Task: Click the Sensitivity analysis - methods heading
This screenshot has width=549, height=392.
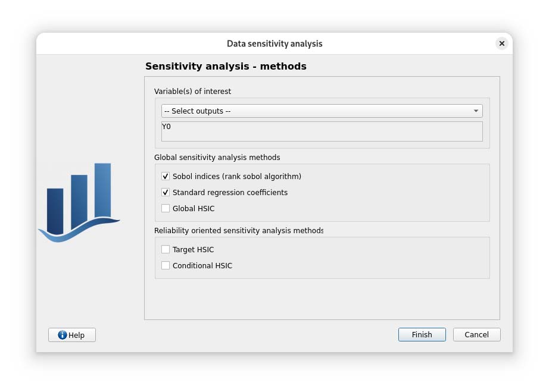Action: [x=226, y=67]
